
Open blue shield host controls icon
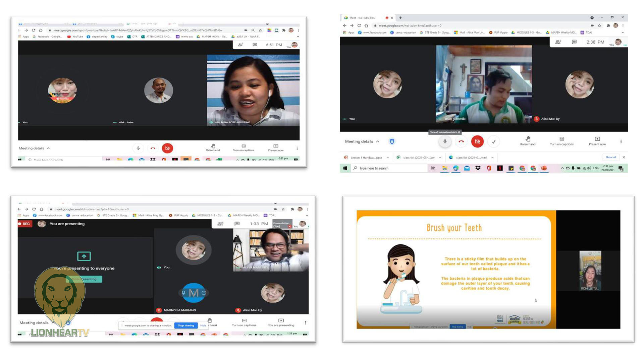click(392, 141)
